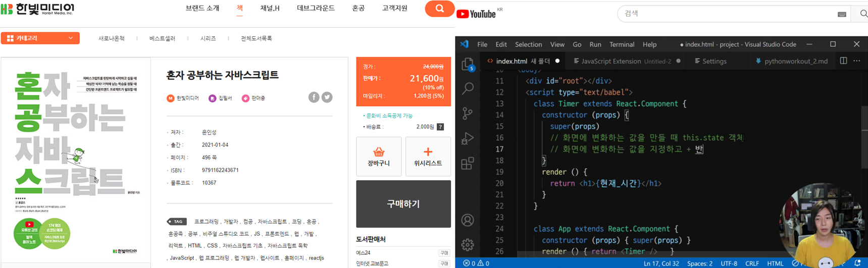This screenshot has height=268, width=868.
Task: Share the book on Facebook icon
Action: [x=314, y=97]
